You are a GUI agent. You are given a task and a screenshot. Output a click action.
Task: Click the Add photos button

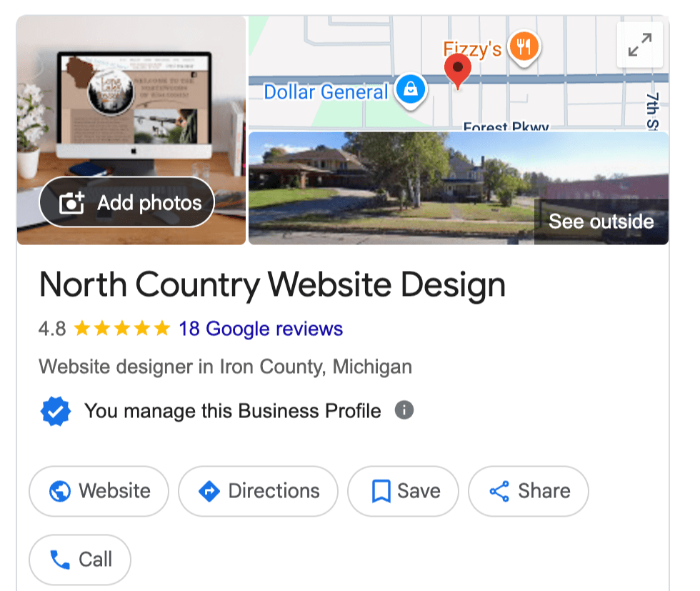pos(127,202)
